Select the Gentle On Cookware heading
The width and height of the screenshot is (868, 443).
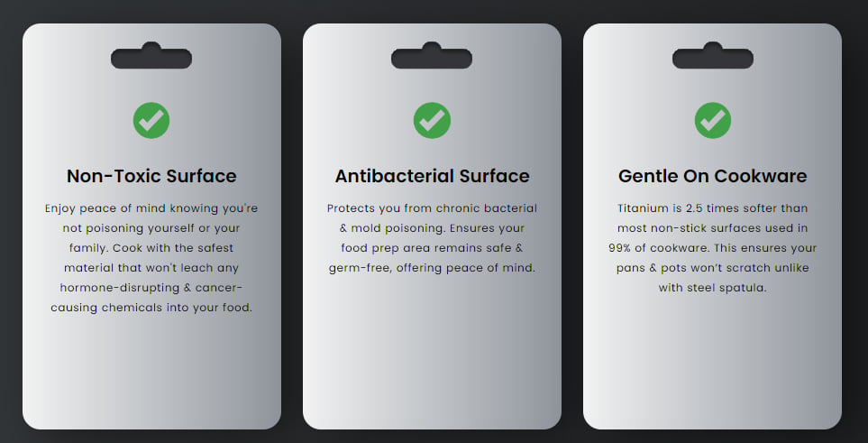point(712,176)
